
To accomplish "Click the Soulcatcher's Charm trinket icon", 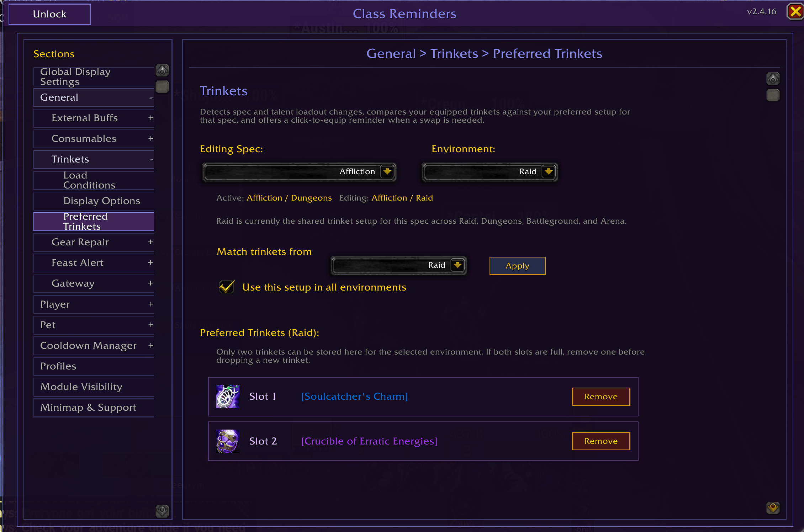I will (228, 397).
